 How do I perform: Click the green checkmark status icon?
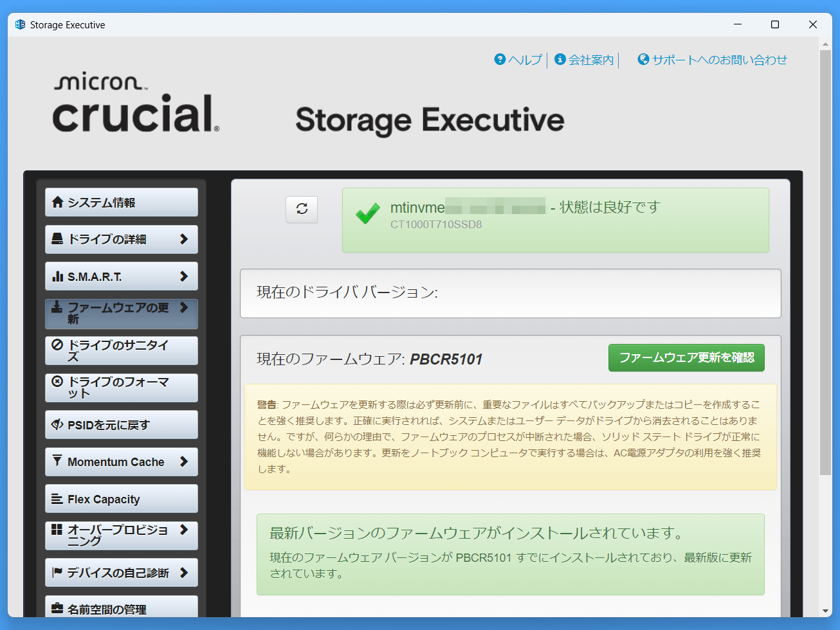click(x=368, y=214)
